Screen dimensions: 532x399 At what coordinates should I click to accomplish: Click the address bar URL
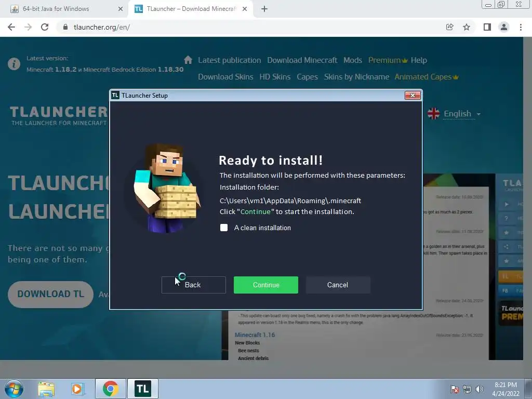pos(101,27)
